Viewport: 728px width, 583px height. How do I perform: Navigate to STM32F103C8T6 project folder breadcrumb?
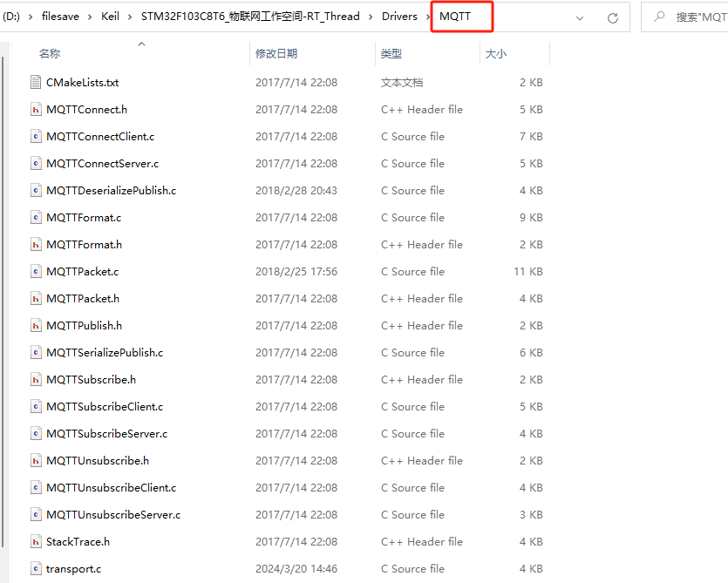coord(250,17)
